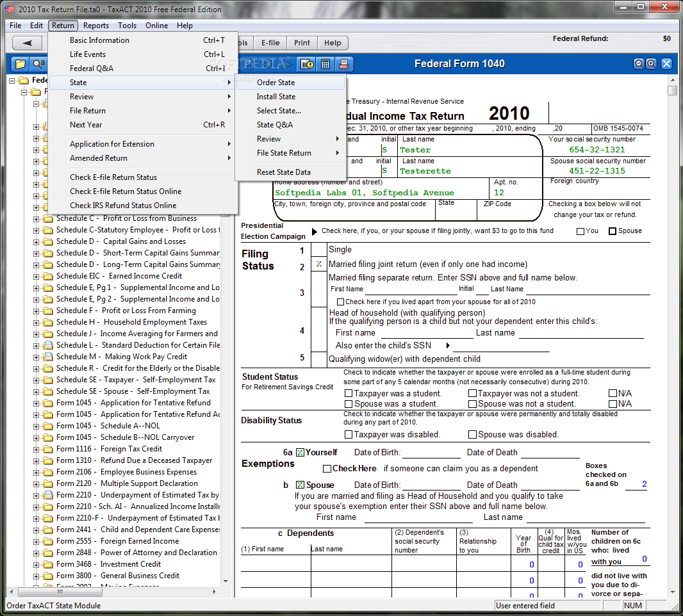This screenshot has width=683, height=616.
Task: Click the social security number 654-32-1321 field
Action: 597,150
